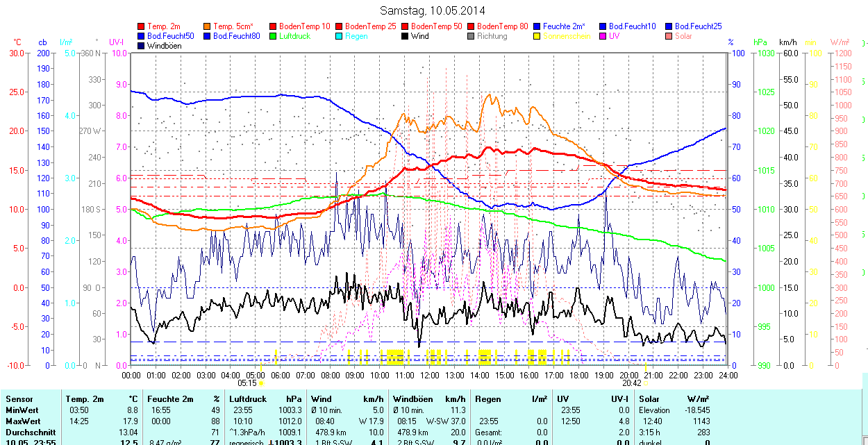The image size is (868, 445).
Task: Click the cyan Regen legend swatch
Action: click(339, 36)
